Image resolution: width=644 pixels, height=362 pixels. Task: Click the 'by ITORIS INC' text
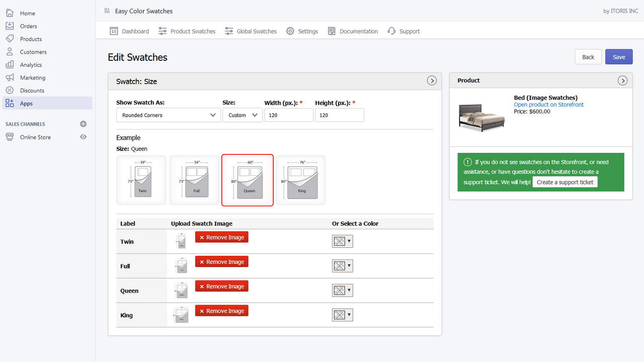click(x=620, y=11)
